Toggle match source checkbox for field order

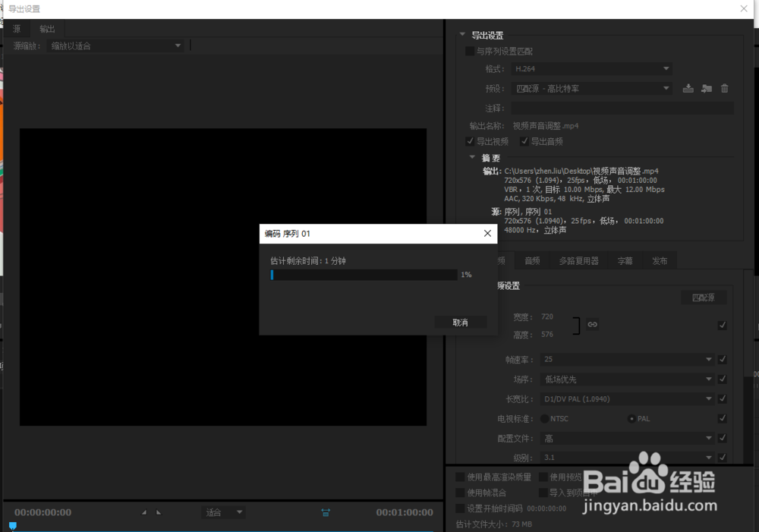(x=723, y=379)
